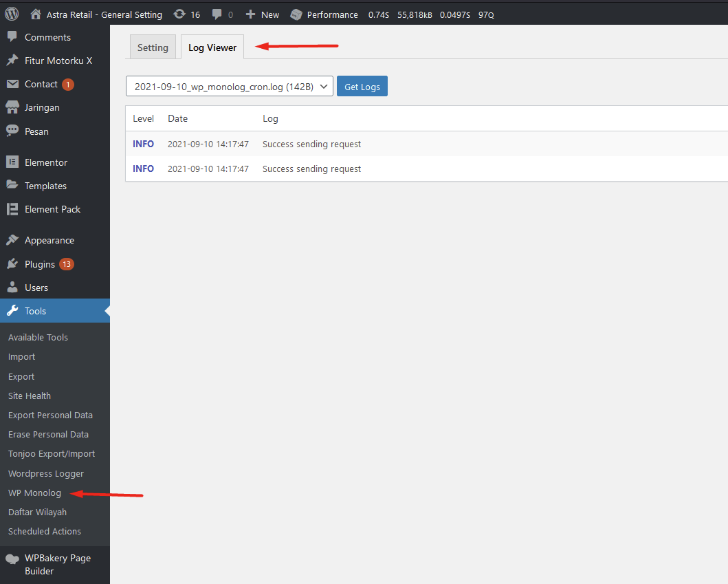The height and width of the screenshot is (584, 728).
Task: Click the Date column header
Action: point(178,118)
